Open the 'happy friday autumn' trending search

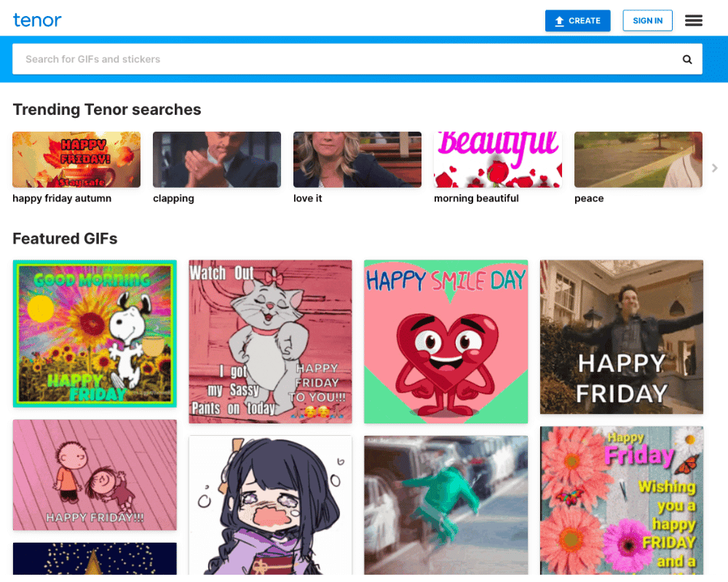click(76, 159)
